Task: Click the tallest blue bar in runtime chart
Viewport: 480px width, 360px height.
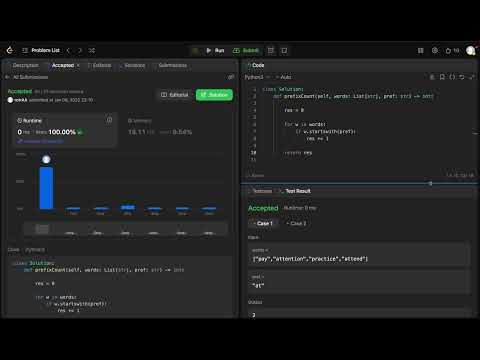Action: (46, 188)
